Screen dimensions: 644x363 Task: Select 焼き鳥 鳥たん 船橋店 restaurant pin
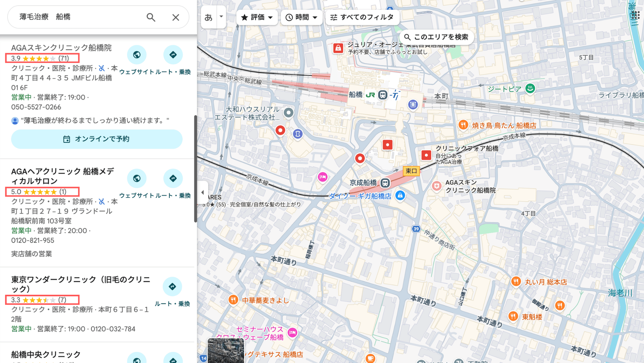tap(463, 125)
